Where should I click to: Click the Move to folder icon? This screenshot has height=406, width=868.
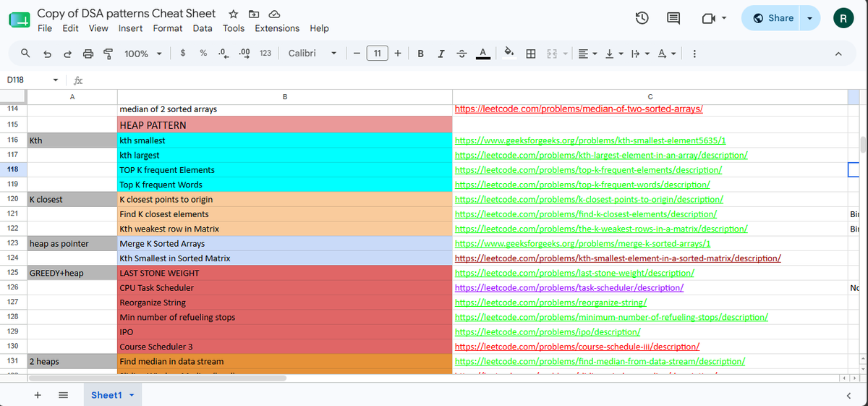pyautogui.click(x=254, y=14)
